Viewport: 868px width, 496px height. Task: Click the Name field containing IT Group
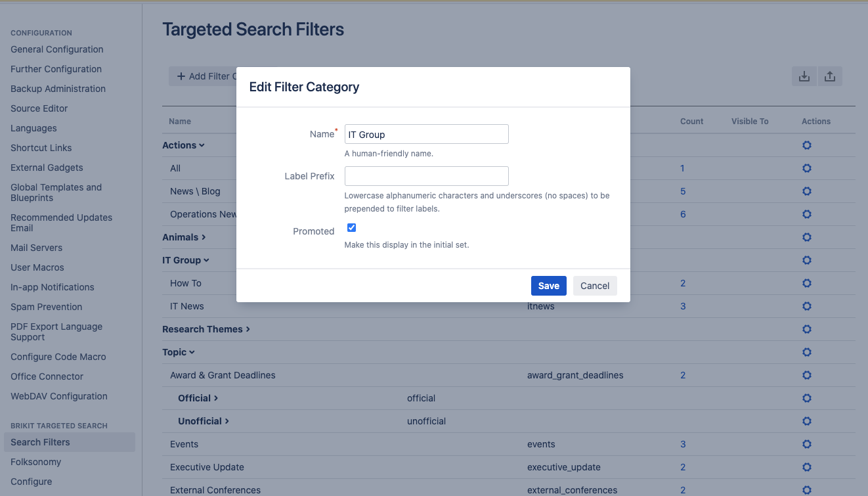[x=427, y=134]
